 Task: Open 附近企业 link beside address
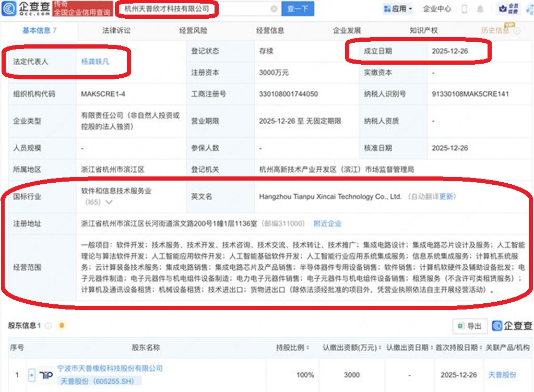[327, 223]
